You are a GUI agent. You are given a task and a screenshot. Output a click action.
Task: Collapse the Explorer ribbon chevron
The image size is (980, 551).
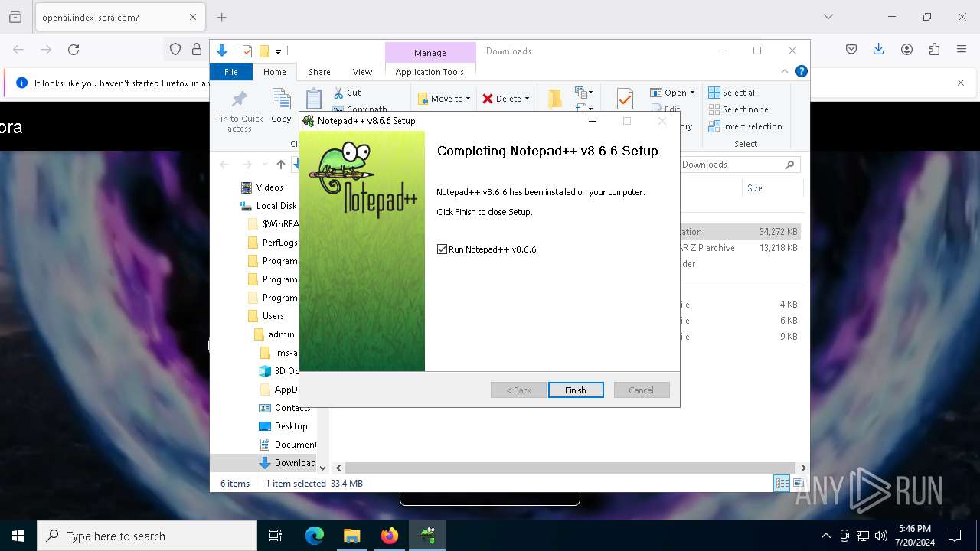coord(784,71)
